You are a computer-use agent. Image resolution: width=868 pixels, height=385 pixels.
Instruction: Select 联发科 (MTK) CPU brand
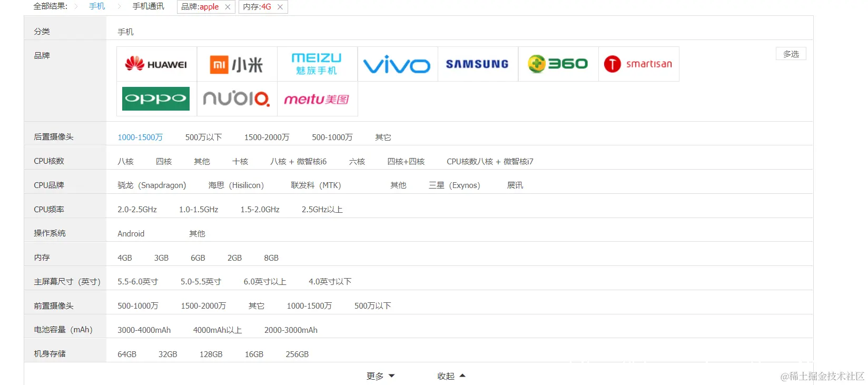[x=316, y=185]
